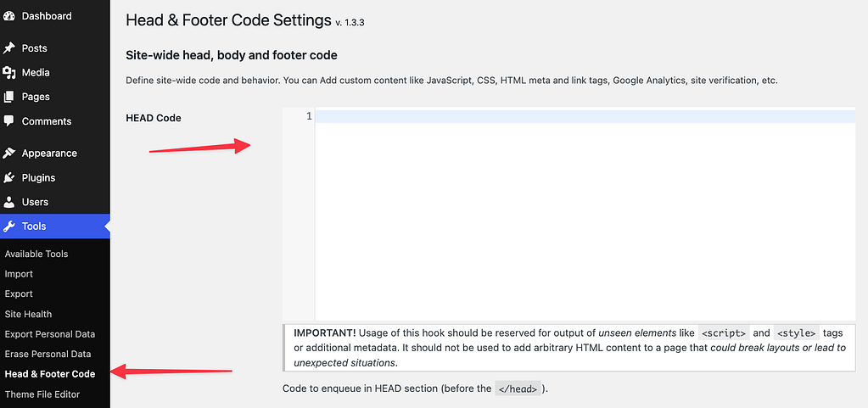Image resolution: width=868 pixels, height=408 pixels.
Task: Open Site Health page
Action: (x=28, y=314)
